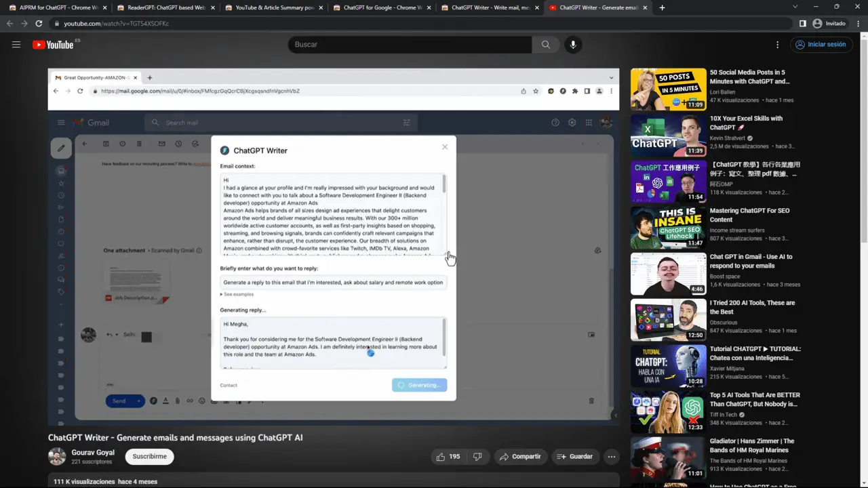Click the Compartir share button
The width and height of the screenshot is (868, 488).
(x=520, y=457)
